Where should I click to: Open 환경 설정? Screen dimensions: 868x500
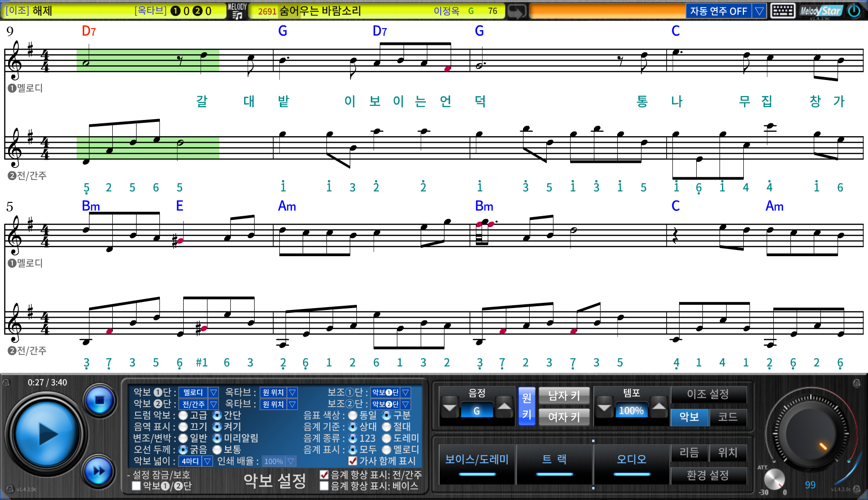708,475
